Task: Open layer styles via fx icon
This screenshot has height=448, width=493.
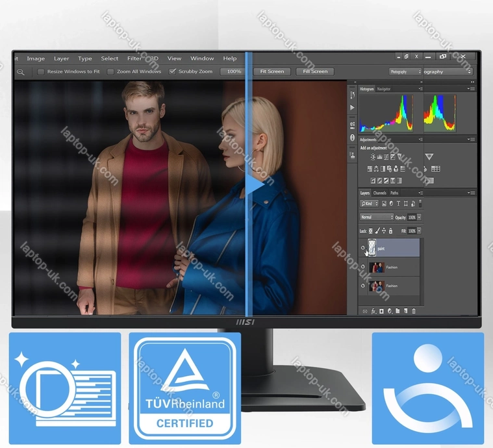Action: (x=373, y=312)
